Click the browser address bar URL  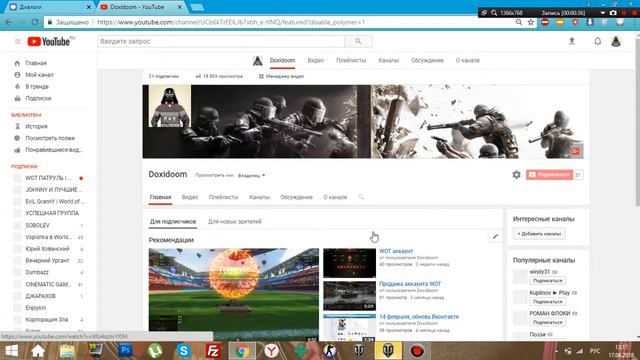coord(231,22)
